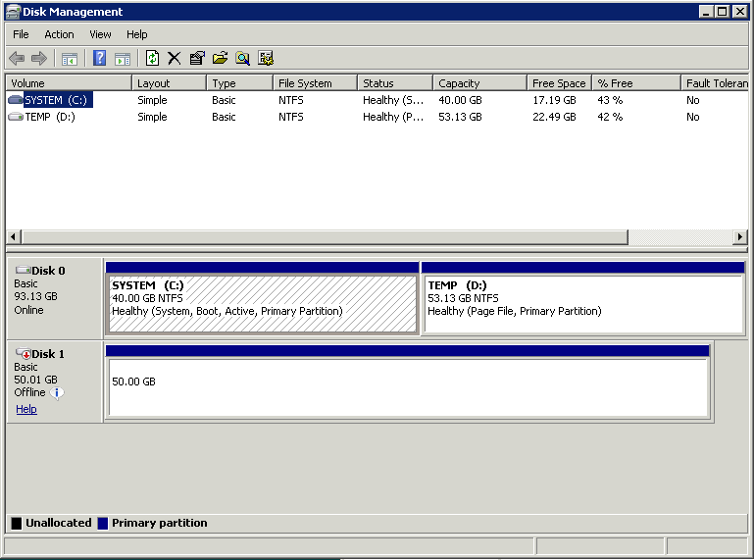Click the Forward arrow toolbar icon
This screenshot has width=754, height=560.
tap(39, 59)
